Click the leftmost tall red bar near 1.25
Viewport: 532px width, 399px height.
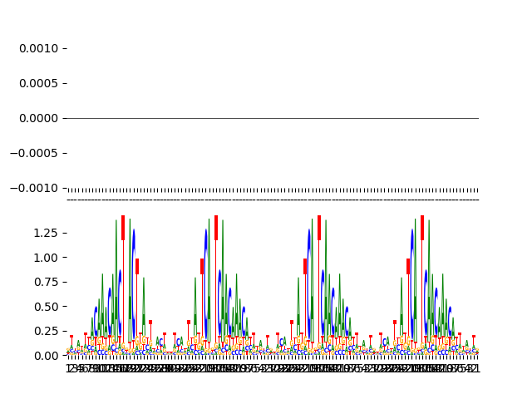123,228
